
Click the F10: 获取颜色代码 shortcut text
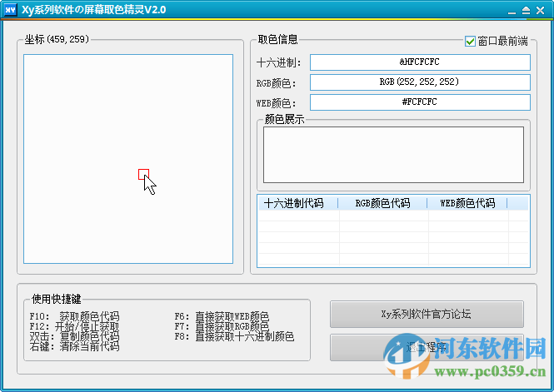tap(74, 315)
